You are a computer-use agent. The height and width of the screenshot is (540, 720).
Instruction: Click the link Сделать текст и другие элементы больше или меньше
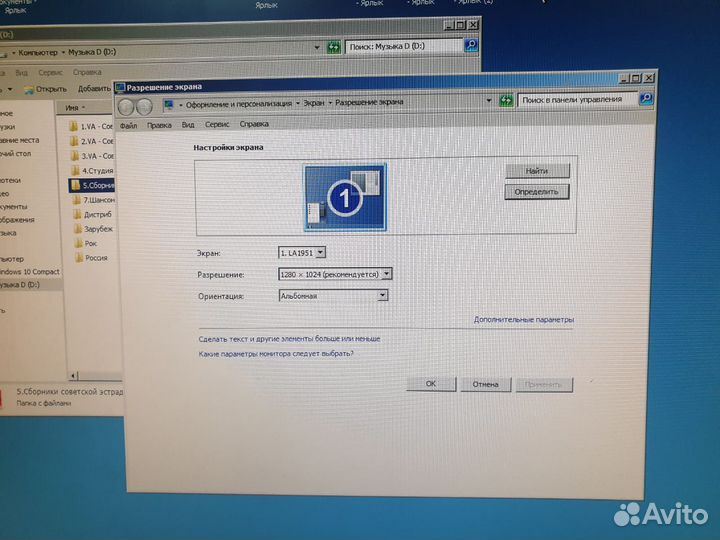click(289, 339)
